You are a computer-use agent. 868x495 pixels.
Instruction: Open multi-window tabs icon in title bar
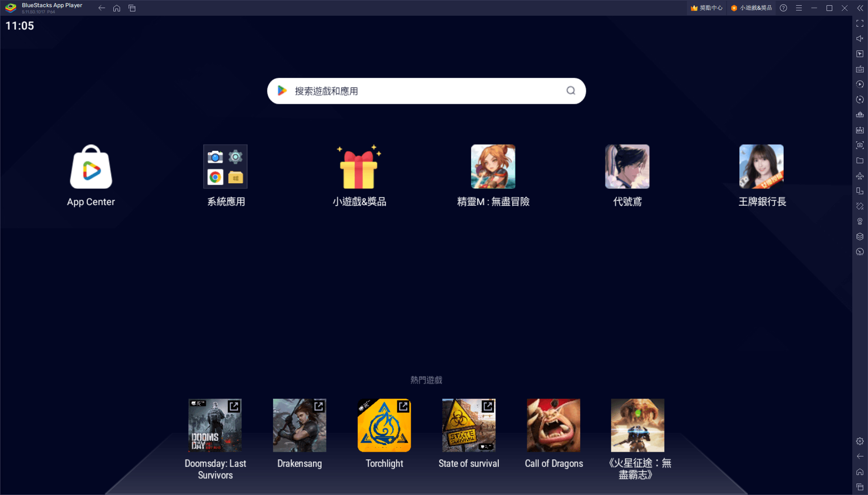[x=132, y=8]
